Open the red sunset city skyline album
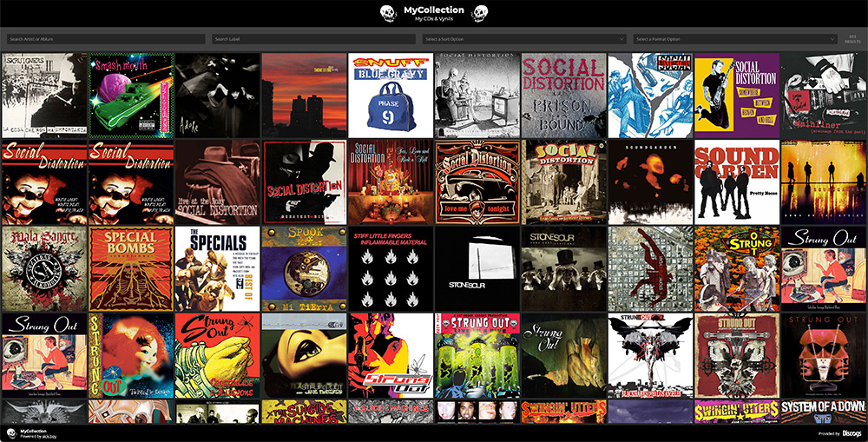This screenshot has height=442, width=868. (x=304, y=96)
